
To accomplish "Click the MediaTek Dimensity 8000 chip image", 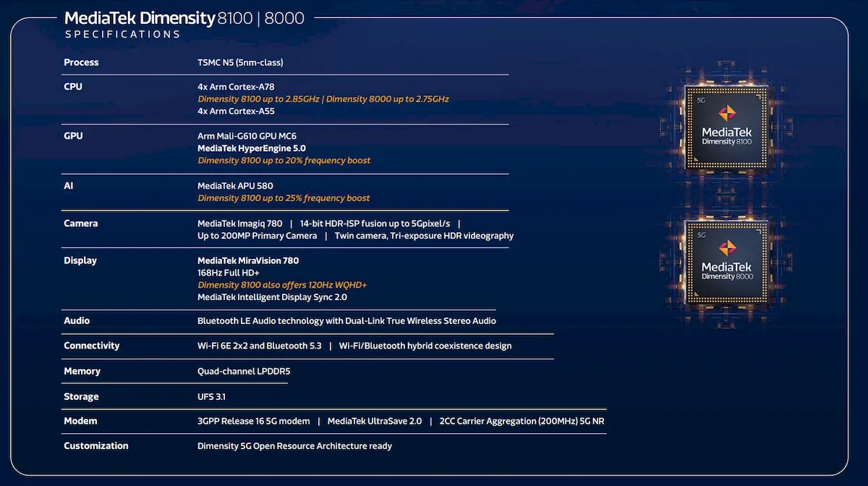I will point(728,262).
